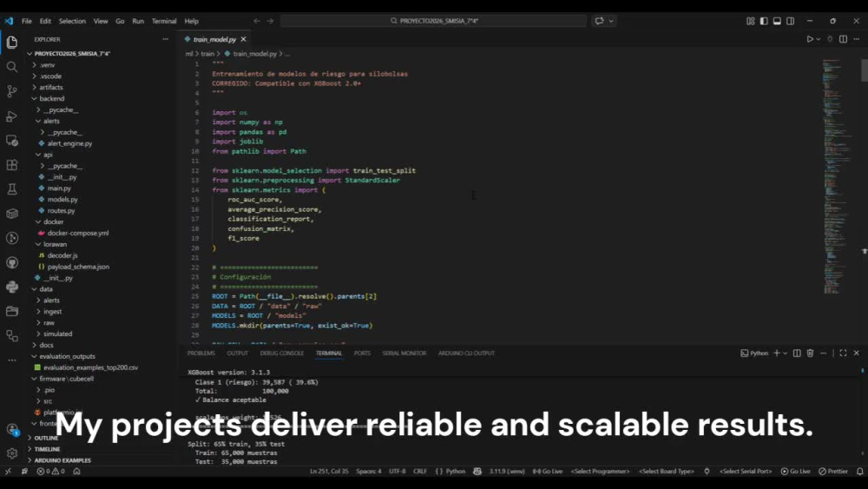Open remote window indicator in status bar
The image size is (868, 489).
coord(8,472)
